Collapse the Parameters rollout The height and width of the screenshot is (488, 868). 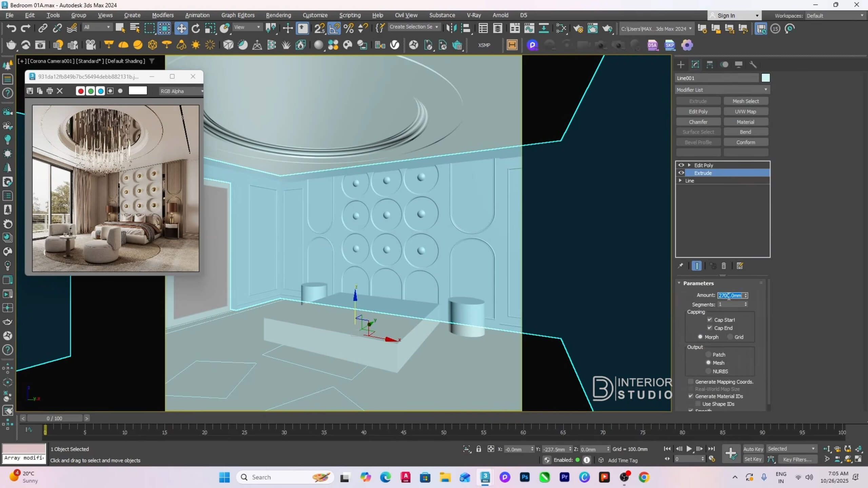click(x=679, y=283)
